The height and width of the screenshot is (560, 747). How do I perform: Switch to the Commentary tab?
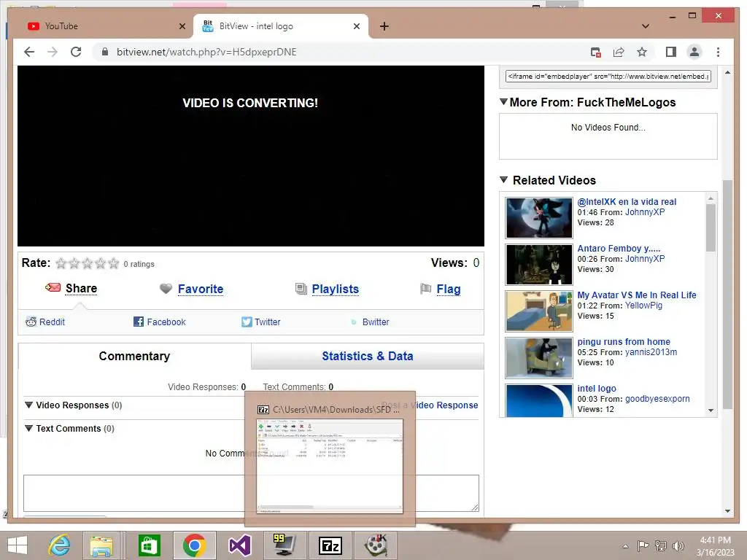point(134,356)
